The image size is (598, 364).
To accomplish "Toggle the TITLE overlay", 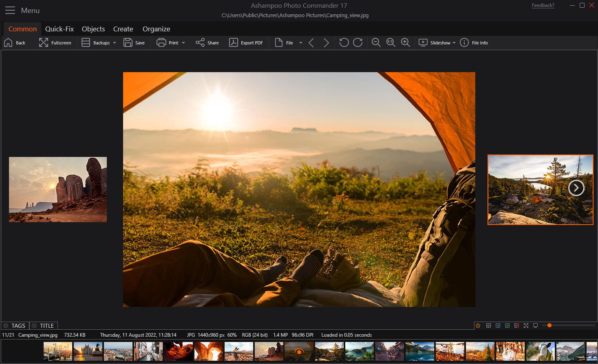I will pos(43,325).
